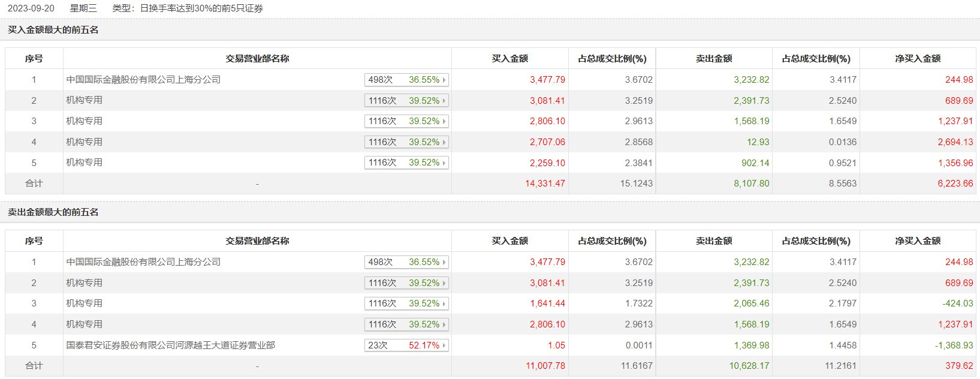Open 国泰君安证券河源越王大道证券营业部 link

171,345
